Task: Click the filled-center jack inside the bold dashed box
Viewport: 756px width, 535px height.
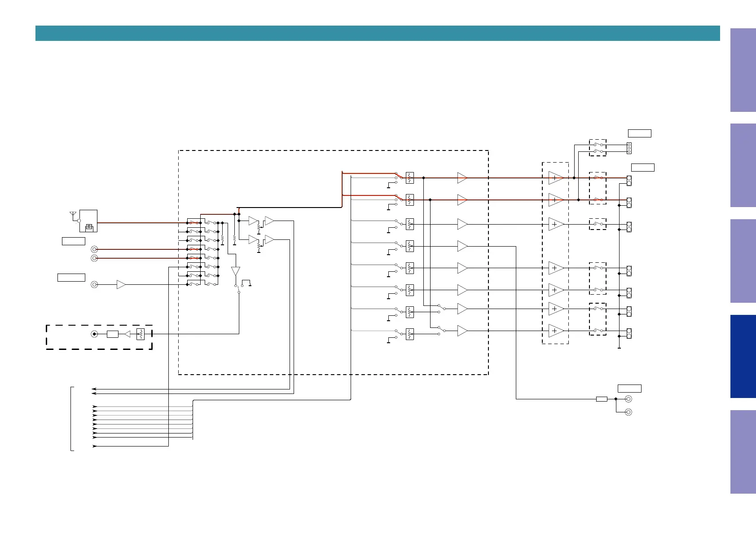Action: pos(94,334)
